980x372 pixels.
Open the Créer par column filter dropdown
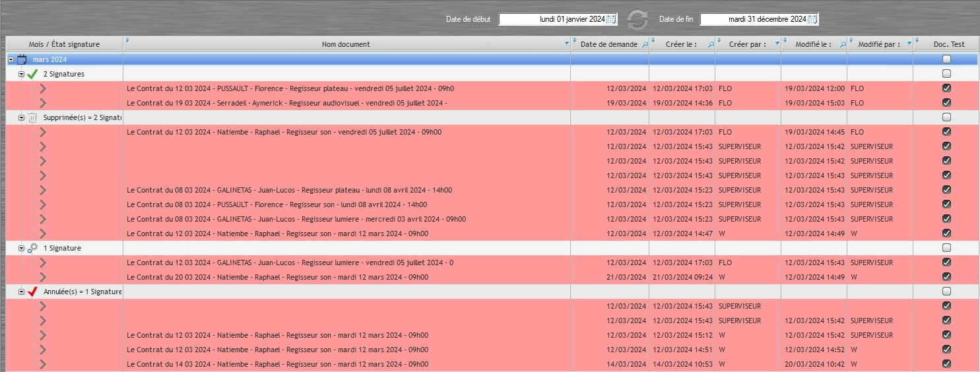point(776,44)
